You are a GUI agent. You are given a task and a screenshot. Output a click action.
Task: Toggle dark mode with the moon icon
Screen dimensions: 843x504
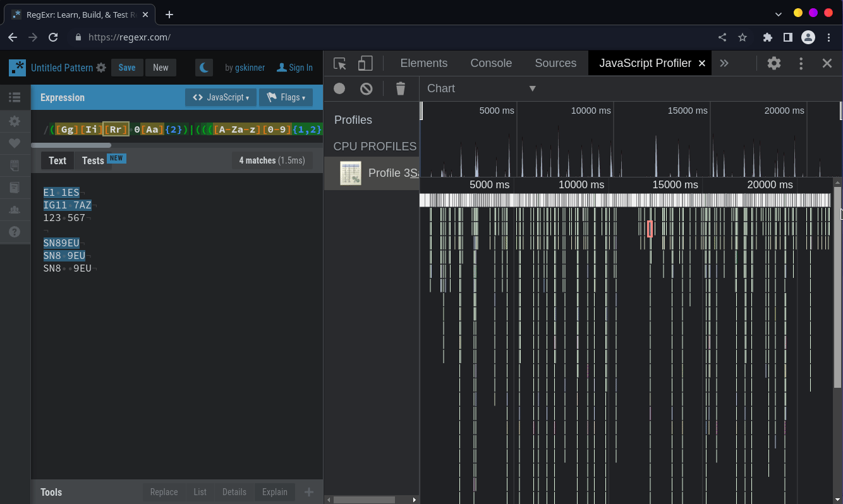click(203, 67)
